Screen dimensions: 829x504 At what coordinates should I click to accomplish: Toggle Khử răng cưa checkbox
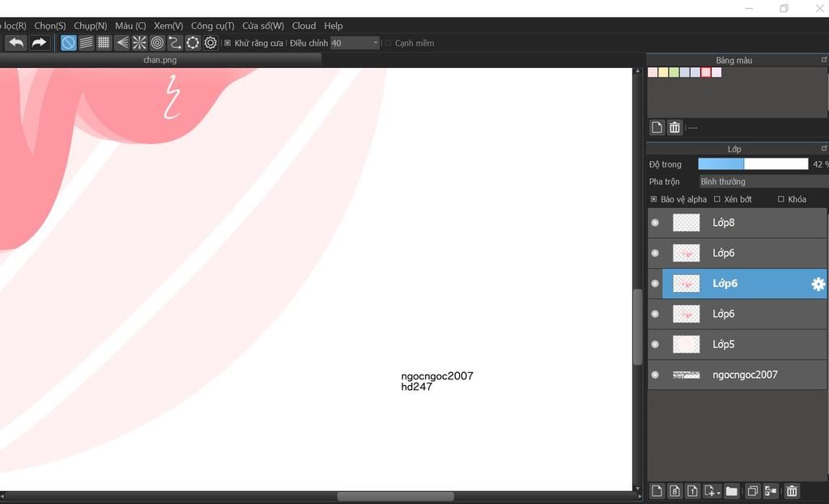227,43
